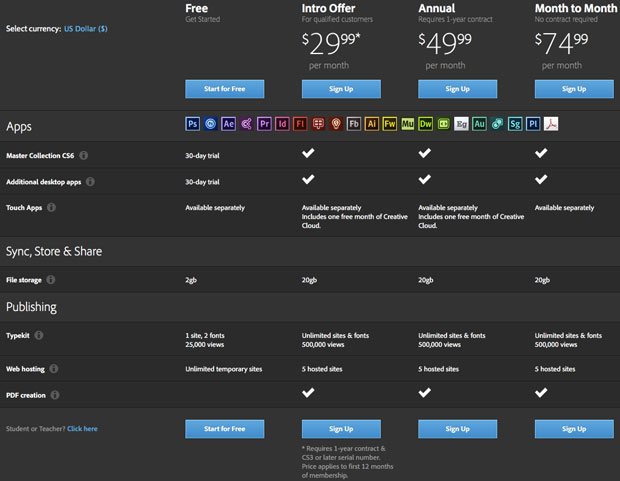Open the Student or Teacher "Click here" link

click(x=82, y=429)
